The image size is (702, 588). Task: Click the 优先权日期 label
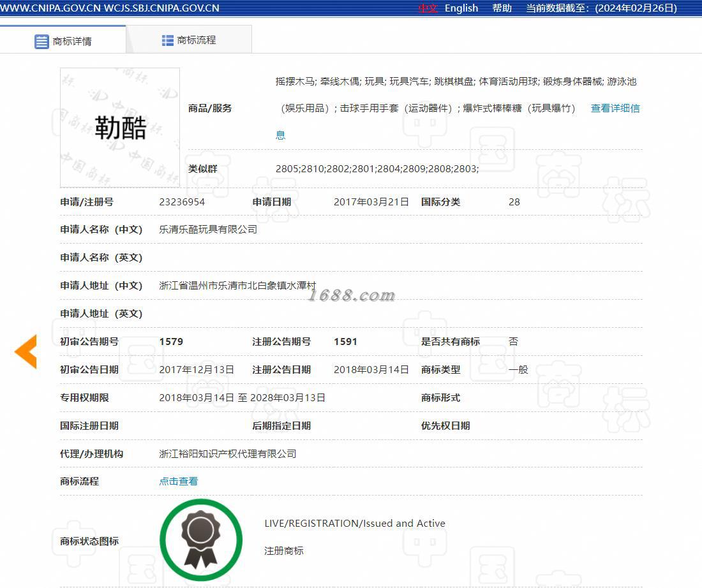(445, 426)
